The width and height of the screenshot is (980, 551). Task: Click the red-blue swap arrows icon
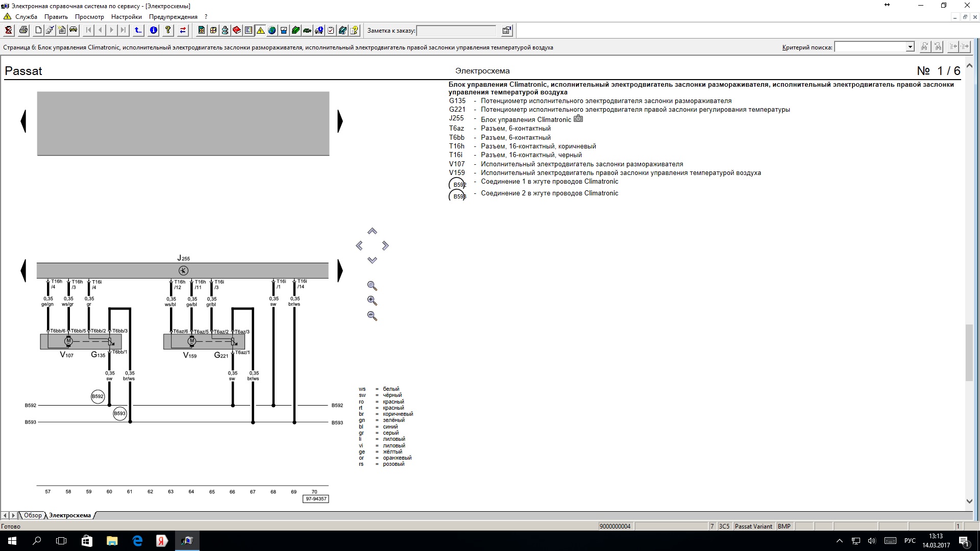[x=183, y=31]
